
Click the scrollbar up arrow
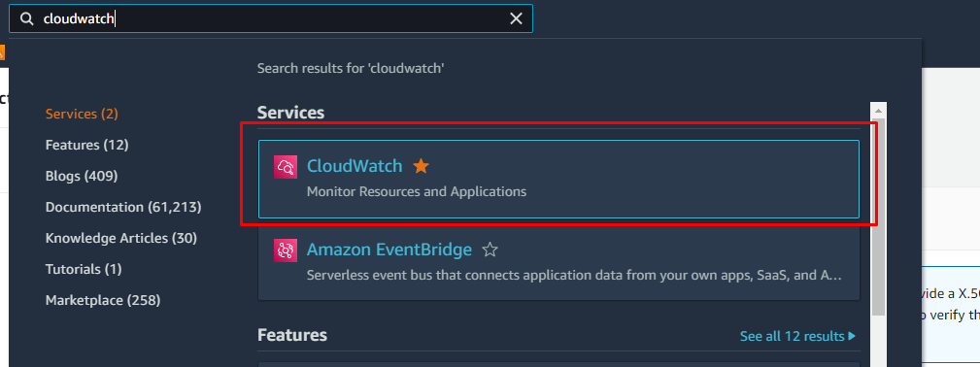point(879,110)
